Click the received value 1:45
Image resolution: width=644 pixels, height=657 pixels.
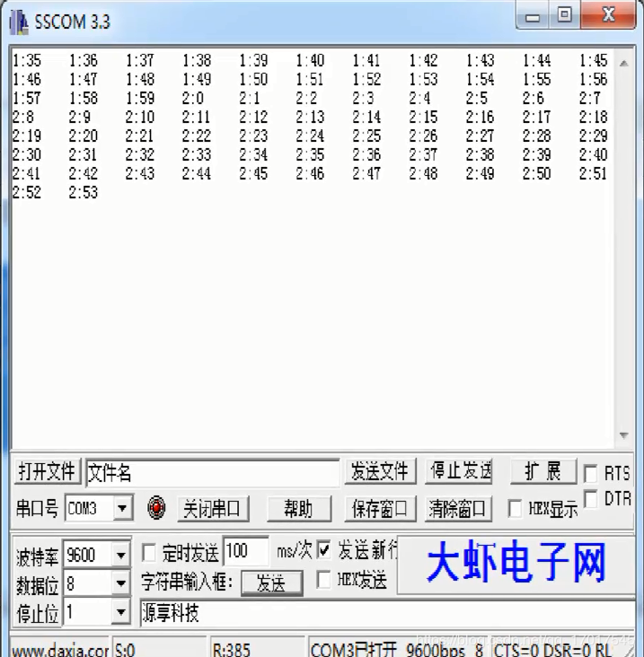(594, 61)
